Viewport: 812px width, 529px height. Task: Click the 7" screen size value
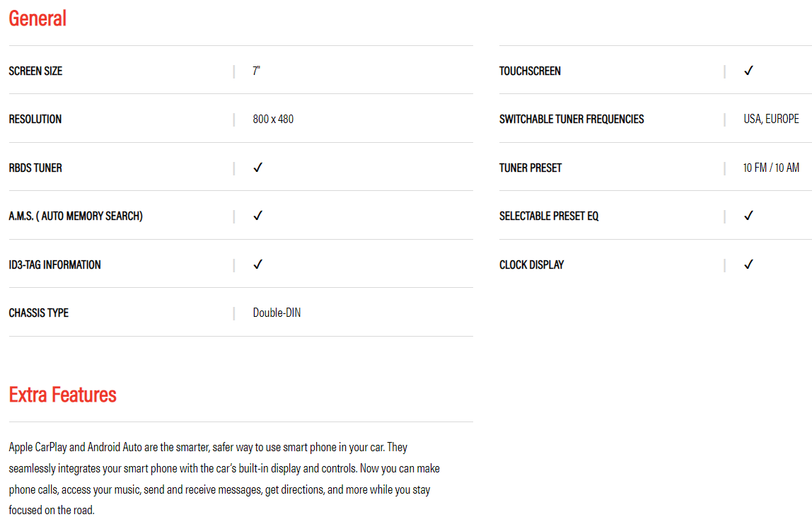tap(257, 71)
